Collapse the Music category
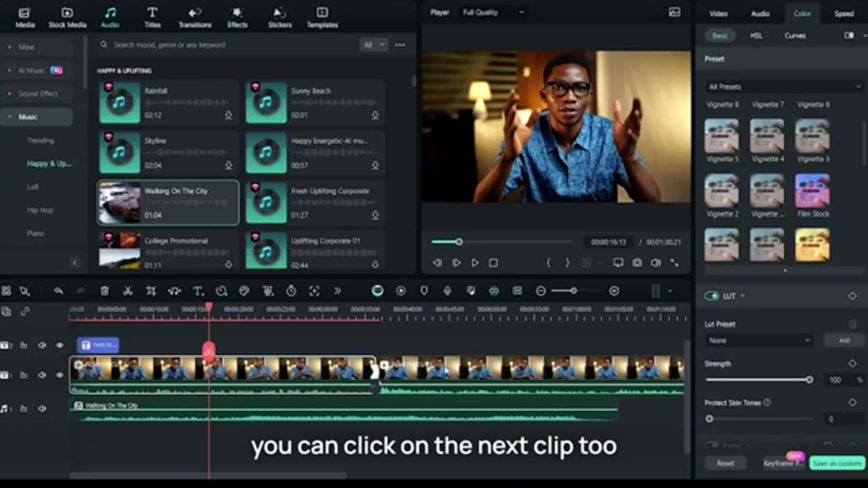Screen dimensions: 868x488 pos(9,117)
